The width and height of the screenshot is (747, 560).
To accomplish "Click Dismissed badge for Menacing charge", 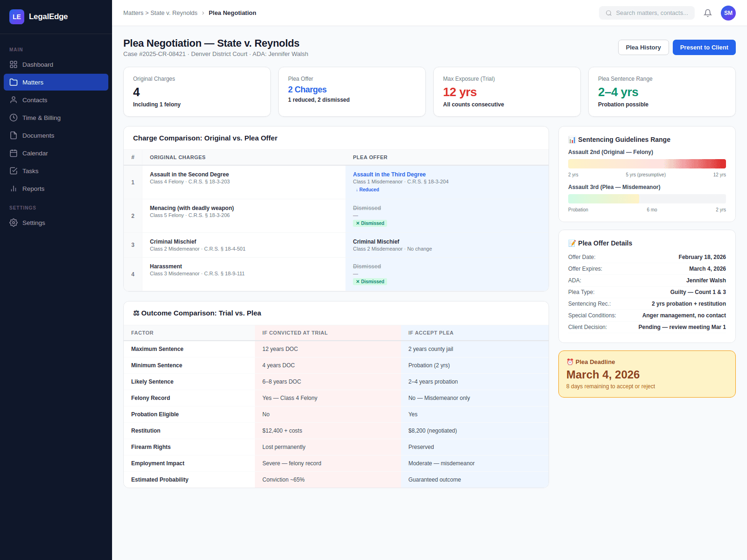I will (370, 224).
